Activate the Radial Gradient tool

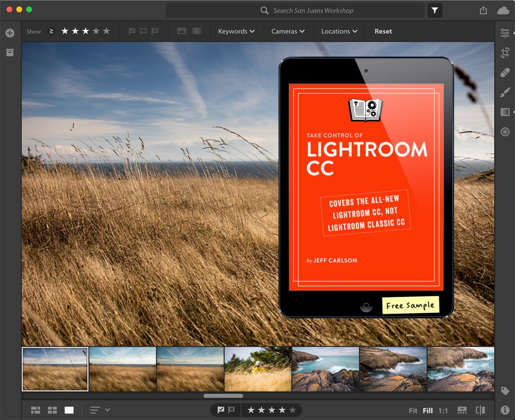505,132
